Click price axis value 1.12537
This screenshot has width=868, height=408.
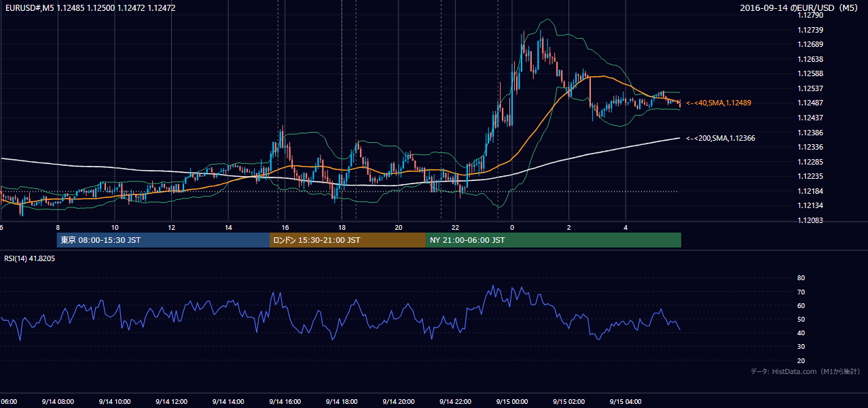click(811, 88)
